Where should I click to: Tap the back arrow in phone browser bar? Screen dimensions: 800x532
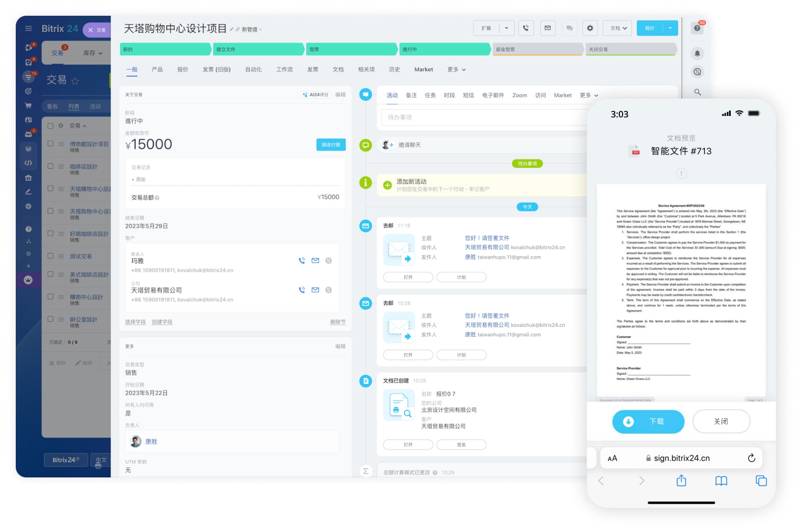click(601, 481)
